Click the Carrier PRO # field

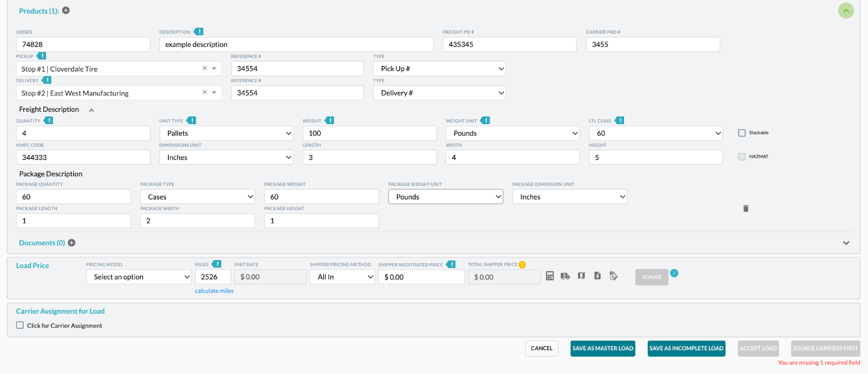[x=653, y=44]
